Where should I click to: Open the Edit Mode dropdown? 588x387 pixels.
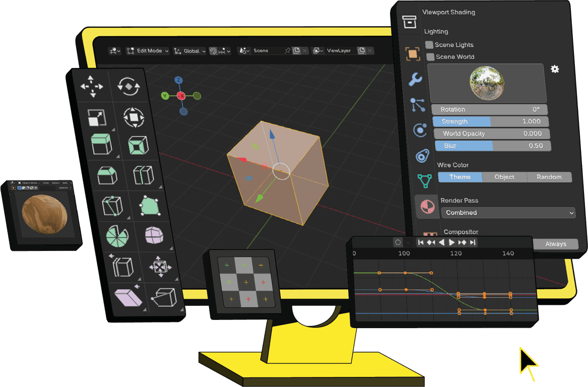[x=145, y=51]
